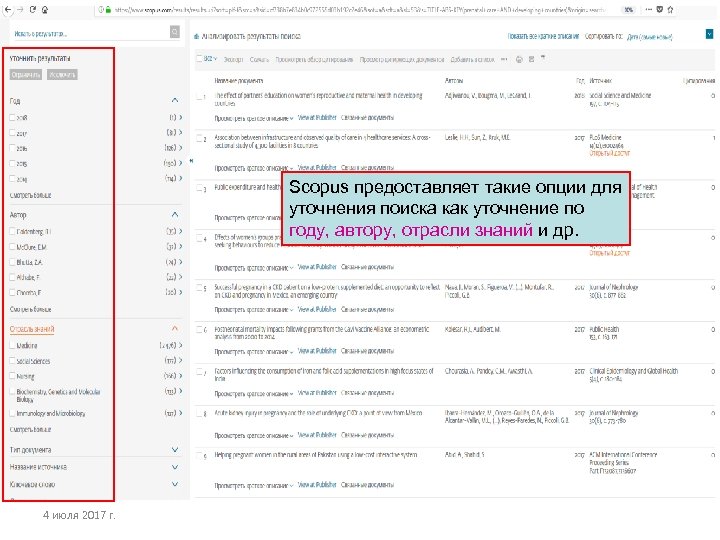
Task: Click Просмотр цитирующих документов in toolbar
Action: 402,59
